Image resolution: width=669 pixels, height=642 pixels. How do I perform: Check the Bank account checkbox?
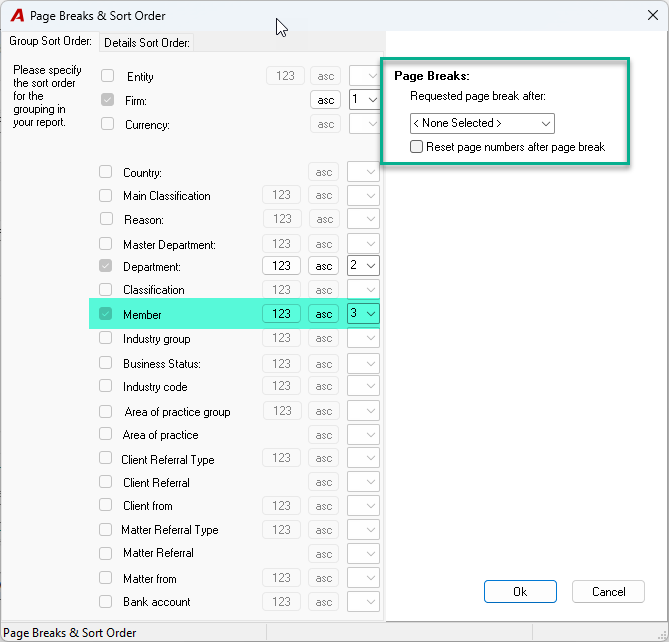[105, 601]
